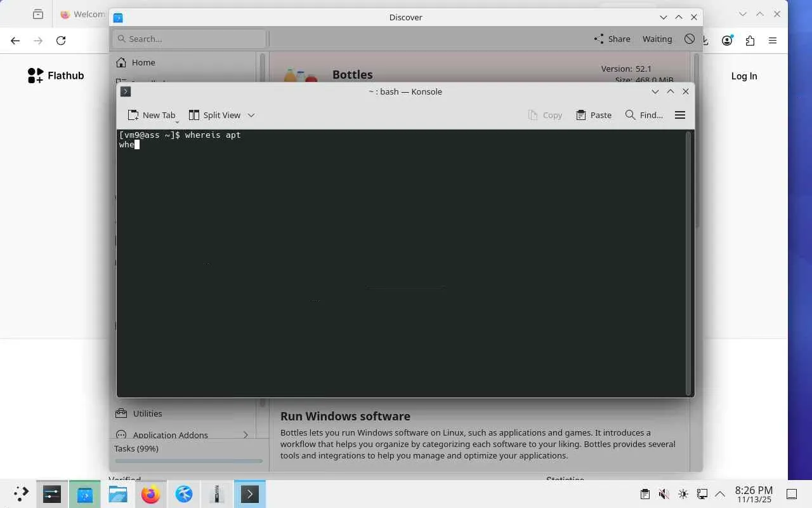Click the show desktop button in the panel

click(x=792, y=494)
